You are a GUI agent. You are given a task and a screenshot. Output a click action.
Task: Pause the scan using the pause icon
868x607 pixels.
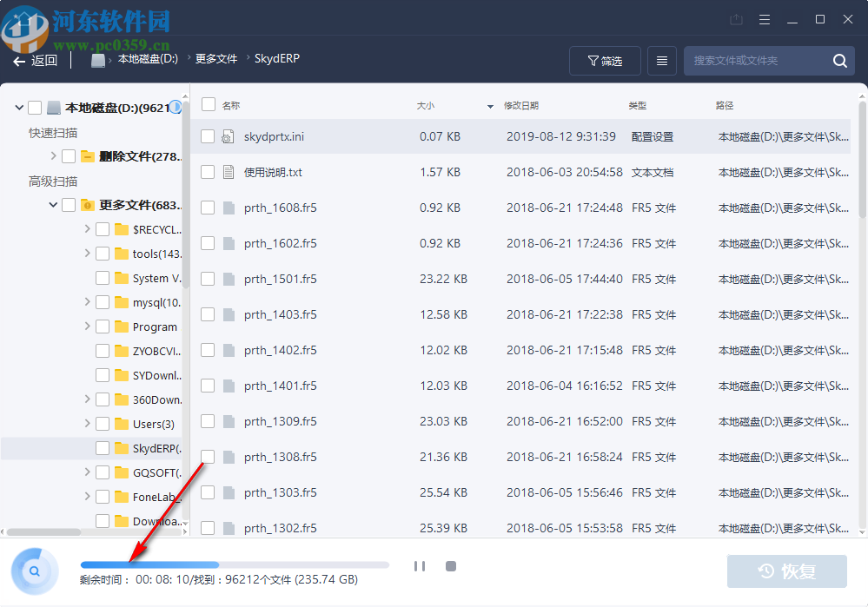420,565
